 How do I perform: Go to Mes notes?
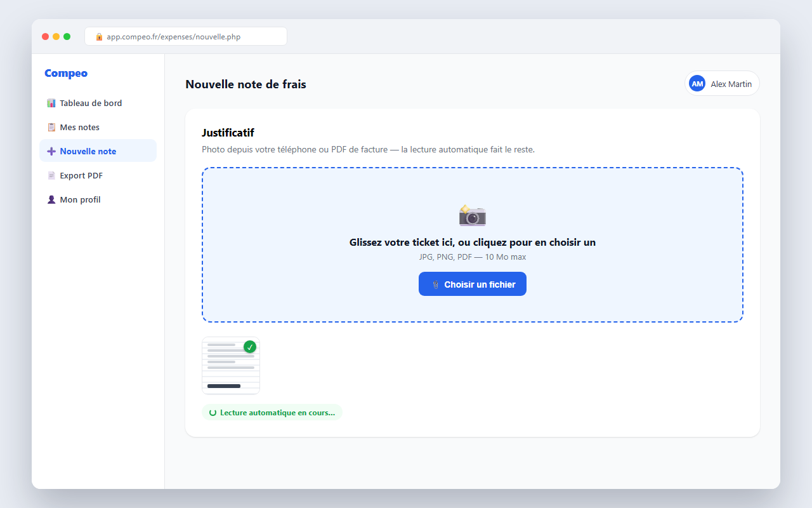(98, 127)
